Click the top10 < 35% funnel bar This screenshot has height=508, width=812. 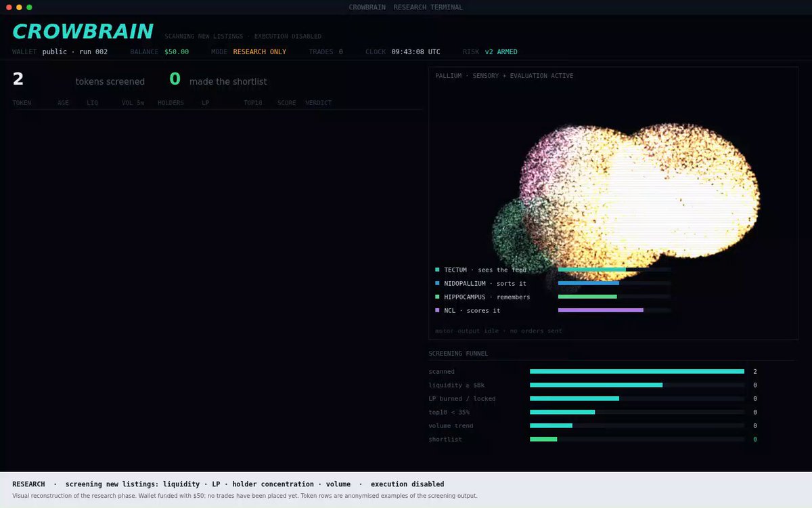pyautogui.click(x=637, y=412)
